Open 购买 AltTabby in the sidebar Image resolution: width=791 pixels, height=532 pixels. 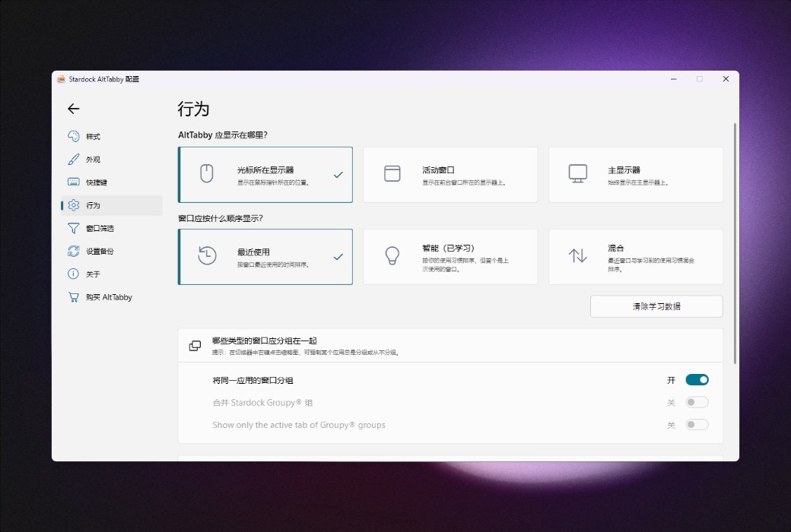[112, 297]
